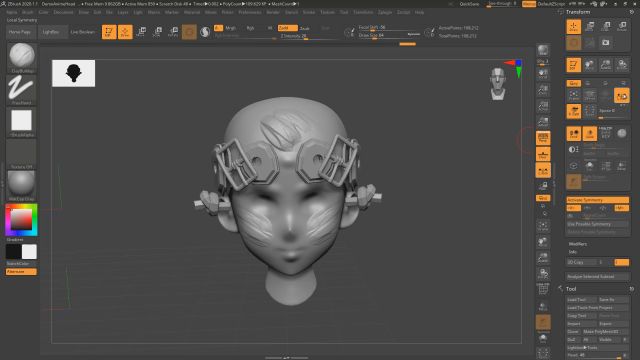Image resolution: width=640 pixels, height=360 pixels.
Task: Click the Zoom icon on right shelf
Action: point(543,90)
